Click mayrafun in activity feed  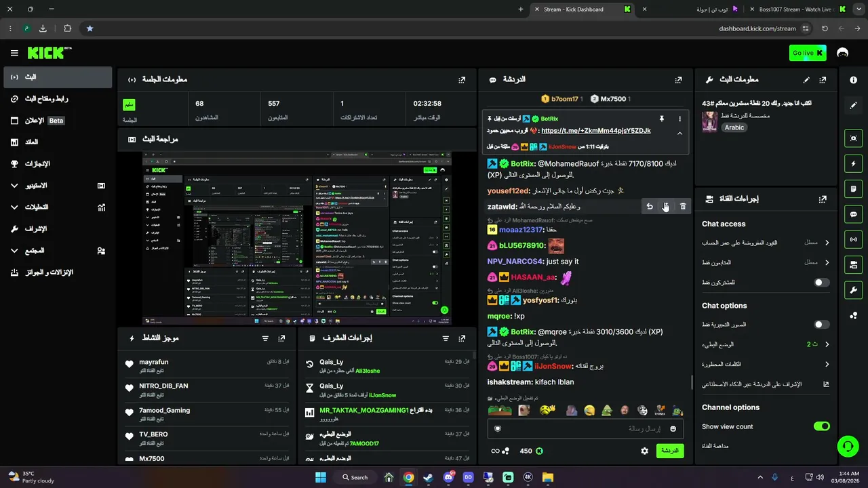tap(154, 362)
